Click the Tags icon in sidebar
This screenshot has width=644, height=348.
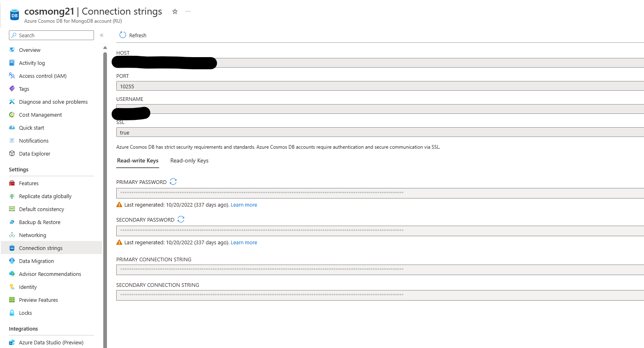[x=12, y=89]
